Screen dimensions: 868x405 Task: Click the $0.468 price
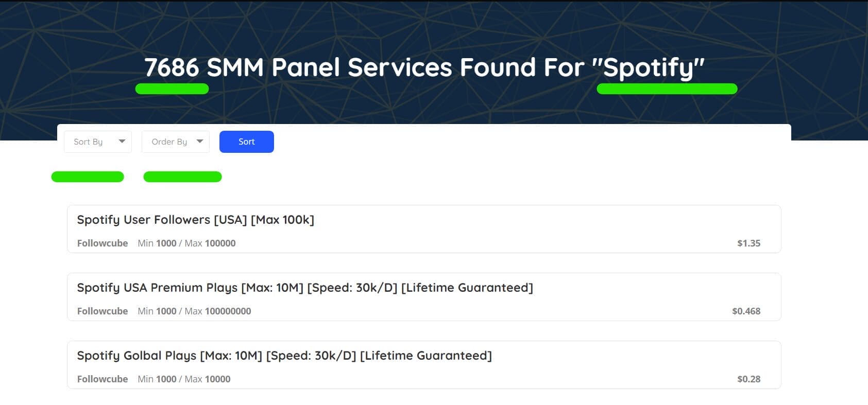pos(746,311)
